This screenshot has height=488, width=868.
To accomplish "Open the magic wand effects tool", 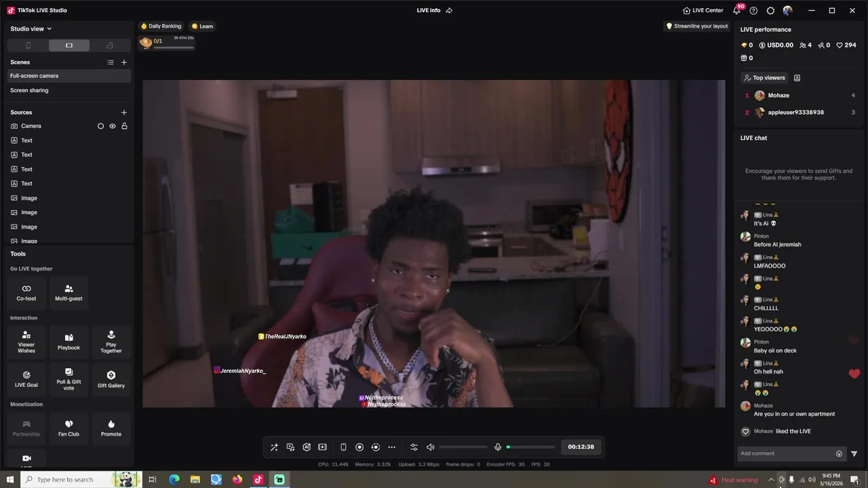I will coord(274,447).
